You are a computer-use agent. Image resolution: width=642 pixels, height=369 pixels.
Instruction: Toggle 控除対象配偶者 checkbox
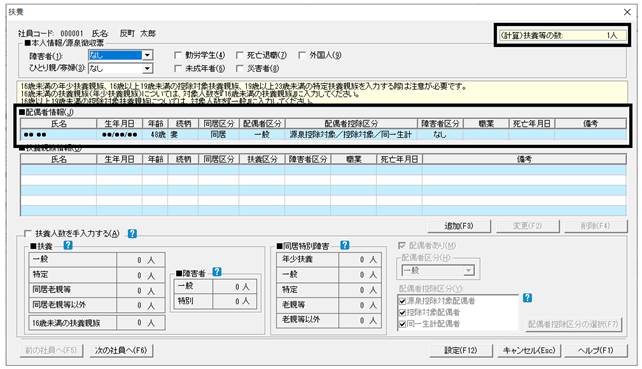tap(402, 312)
